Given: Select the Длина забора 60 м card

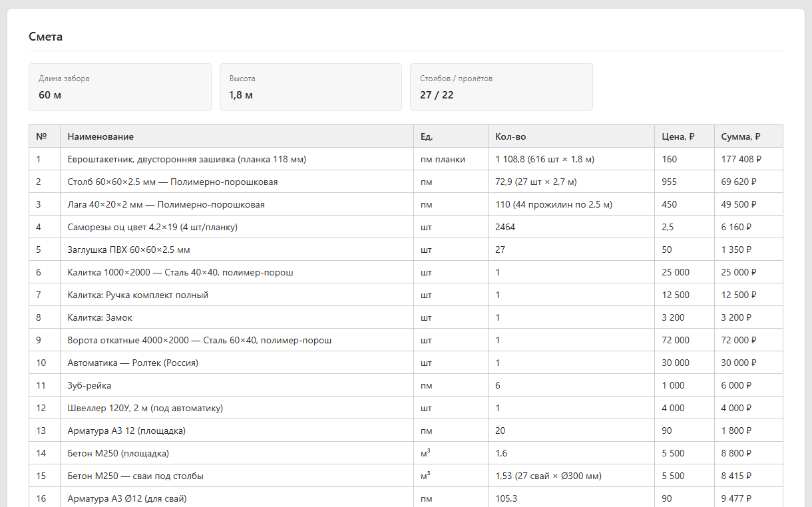Looking at the screenshot, I should click(120, 87).
